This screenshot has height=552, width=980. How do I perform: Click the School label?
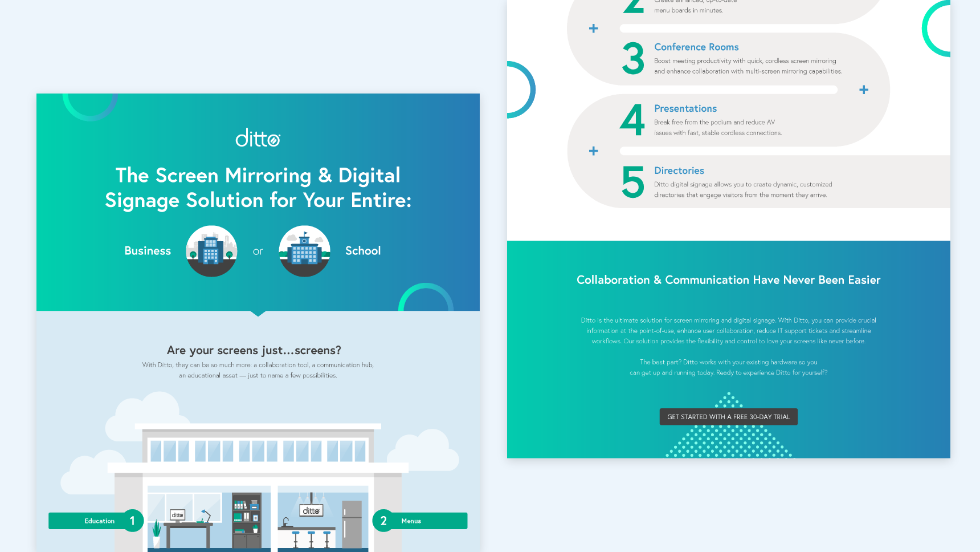[363, 251]
